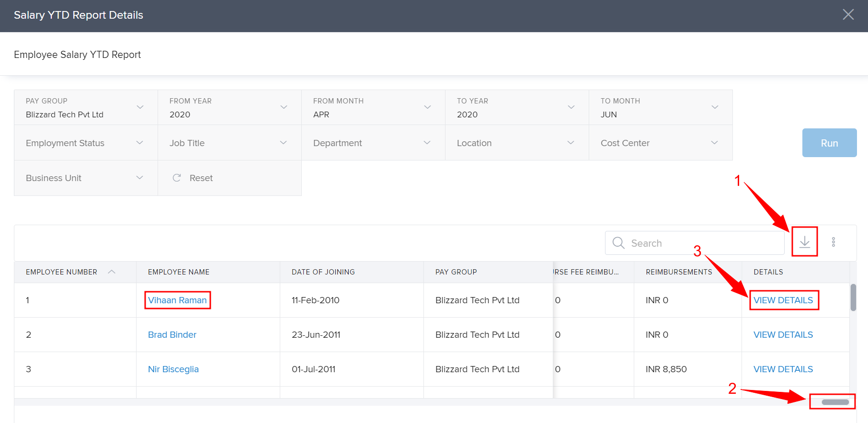
Task: Expand the Location filter
Action: click(x=517, y=143)
